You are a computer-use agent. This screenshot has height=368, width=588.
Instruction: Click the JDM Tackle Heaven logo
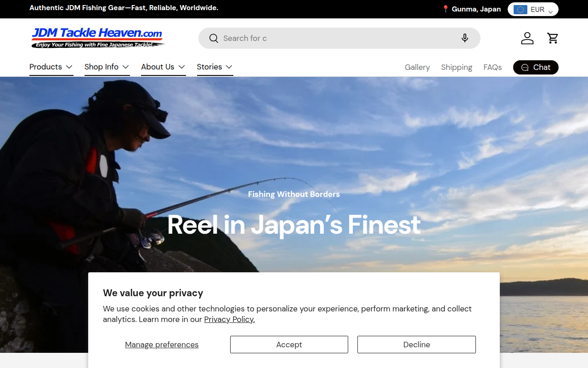point(97,38)
